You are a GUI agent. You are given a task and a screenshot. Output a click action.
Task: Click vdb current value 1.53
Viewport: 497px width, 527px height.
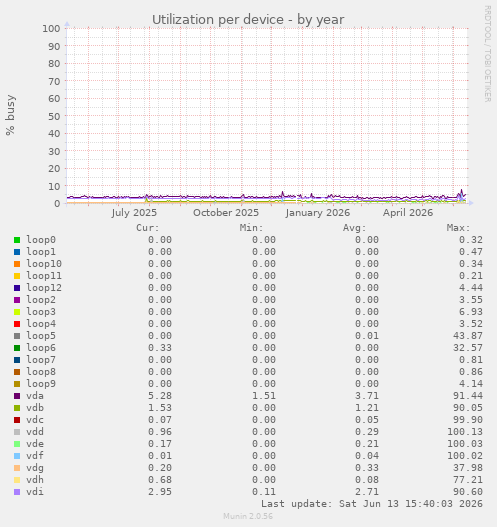pos(160,408)
